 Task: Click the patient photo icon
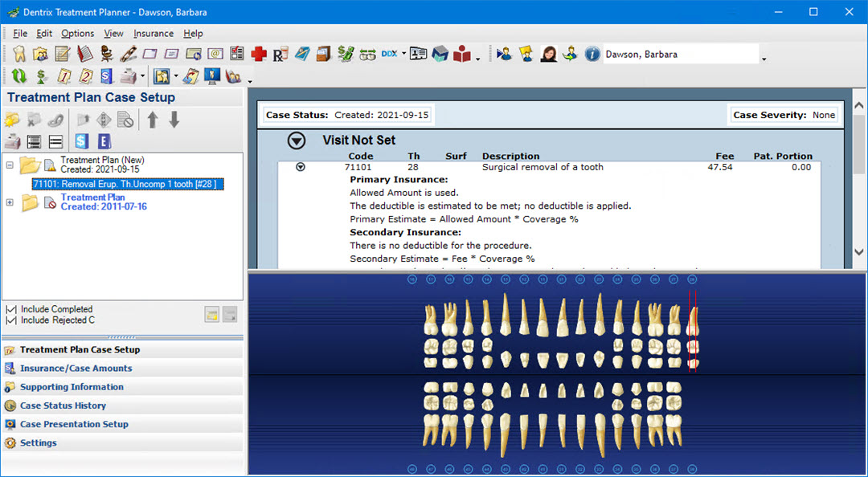click(x=549, y=55)
